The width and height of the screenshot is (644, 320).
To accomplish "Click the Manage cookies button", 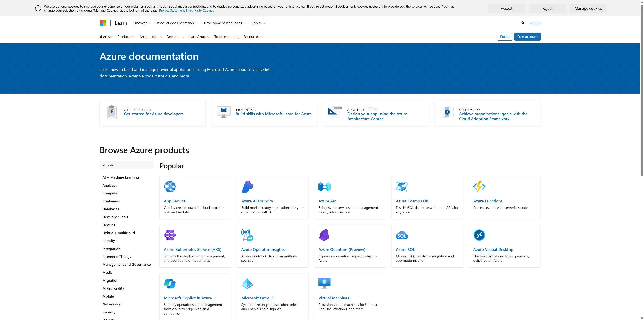I will tap(588, 8).
